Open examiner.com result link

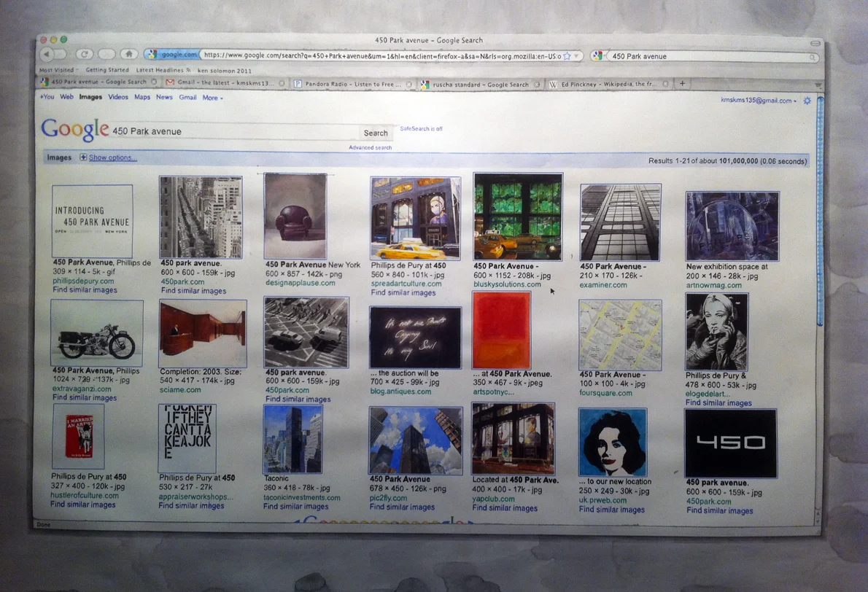tap(603, 285)
